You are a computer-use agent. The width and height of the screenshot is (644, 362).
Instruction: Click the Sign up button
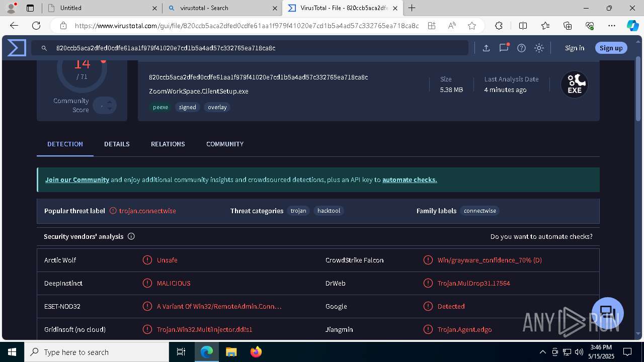click(611, 48)
